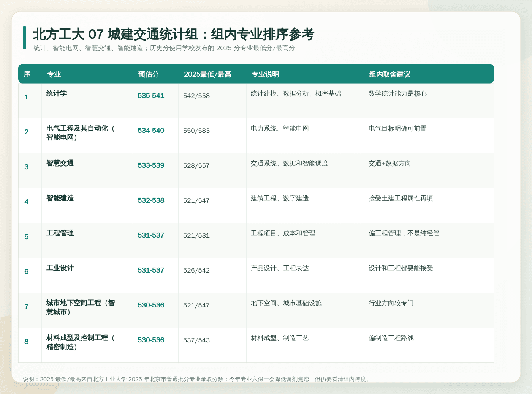The width and height of the screenshot is (532, 394).
Task: Click 建筑工程、数字建造 description
Action: pyautogui.click(x=280, y=199)
